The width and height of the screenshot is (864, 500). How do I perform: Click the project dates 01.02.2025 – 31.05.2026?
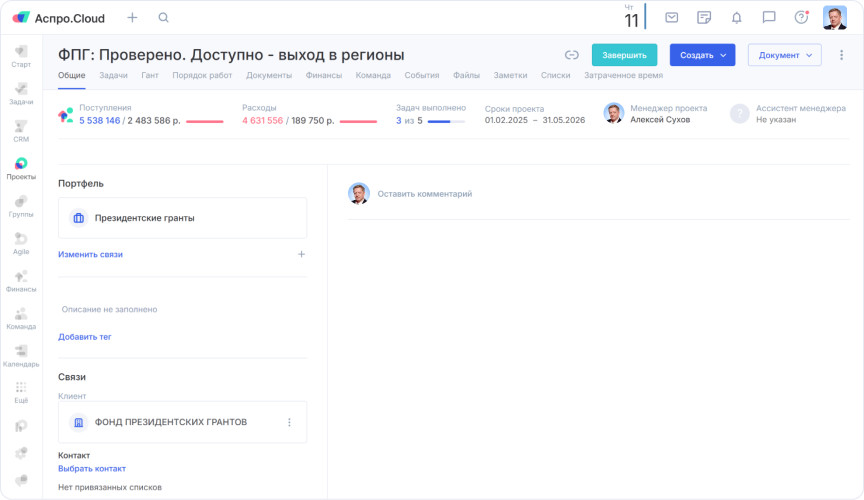pos(534,120)
